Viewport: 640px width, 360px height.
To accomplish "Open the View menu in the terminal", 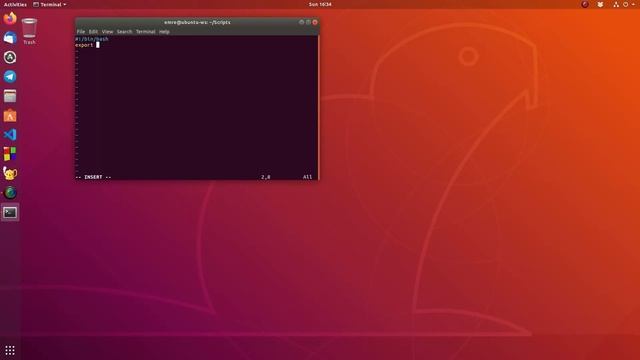I will click(107, 31).
